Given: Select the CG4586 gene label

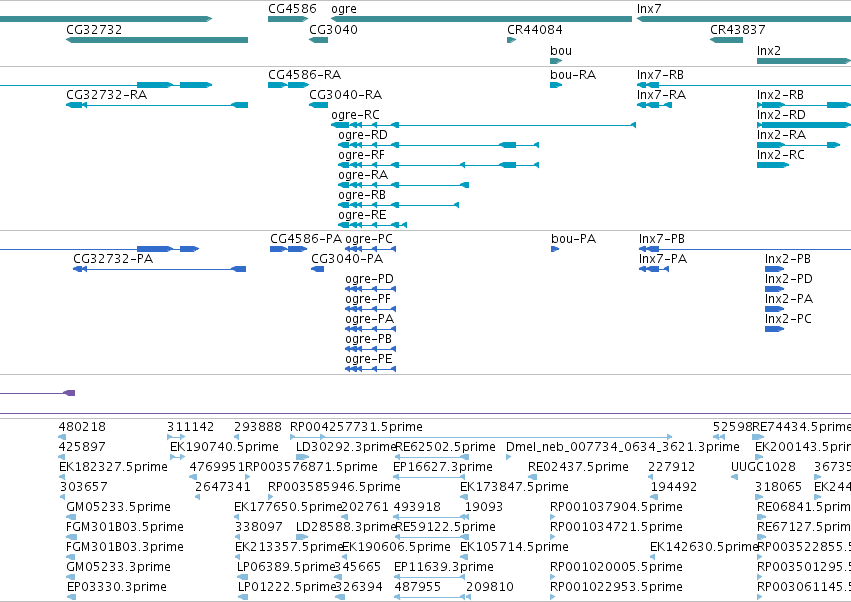Looking at the screenshot, I should pyautogui.click(x=292, y=9).
